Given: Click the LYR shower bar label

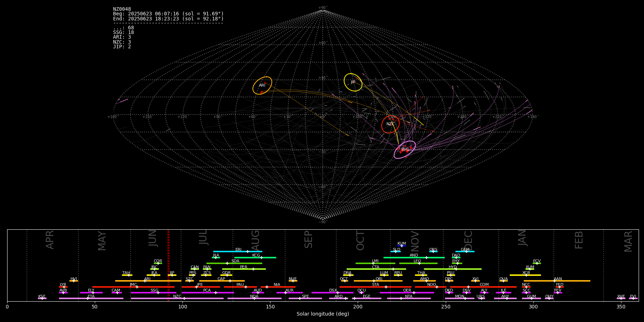Looking at the screenshot, I should 63,285.
